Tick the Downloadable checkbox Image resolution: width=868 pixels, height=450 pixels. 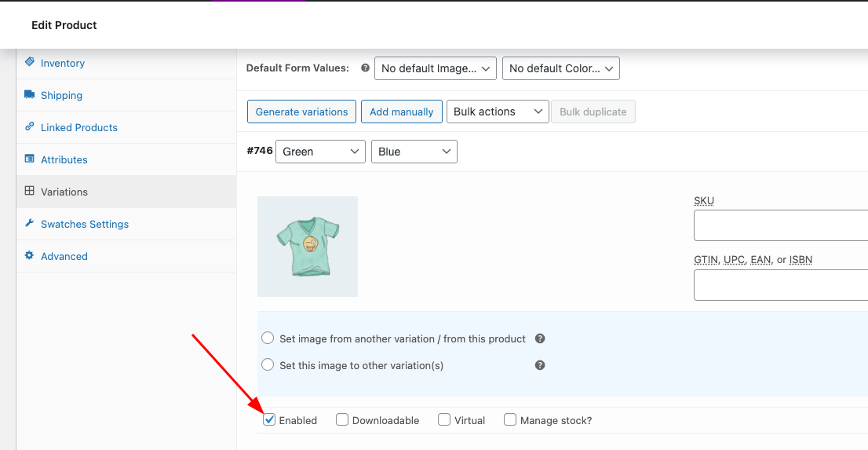[342, 420]
